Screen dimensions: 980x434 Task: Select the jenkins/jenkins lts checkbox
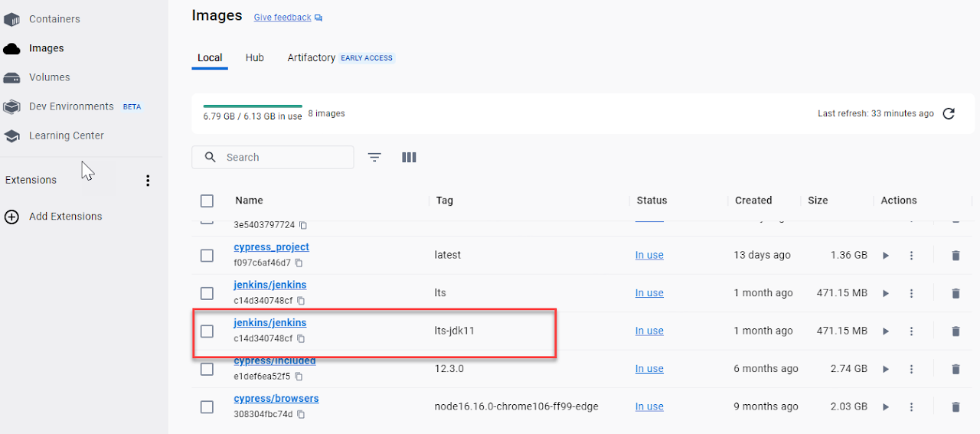pos(207,293)
